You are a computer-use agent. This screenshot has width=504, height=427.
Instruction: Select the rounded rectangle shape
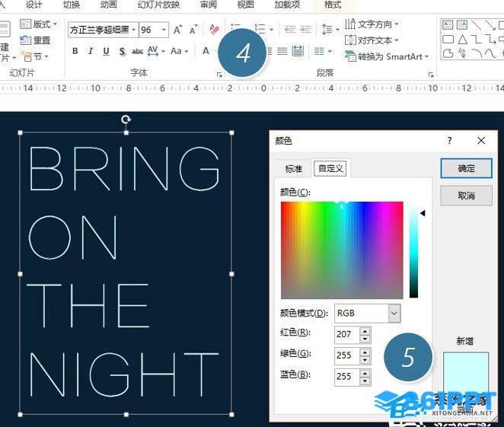pyautogui.click(x=448, y=39)
